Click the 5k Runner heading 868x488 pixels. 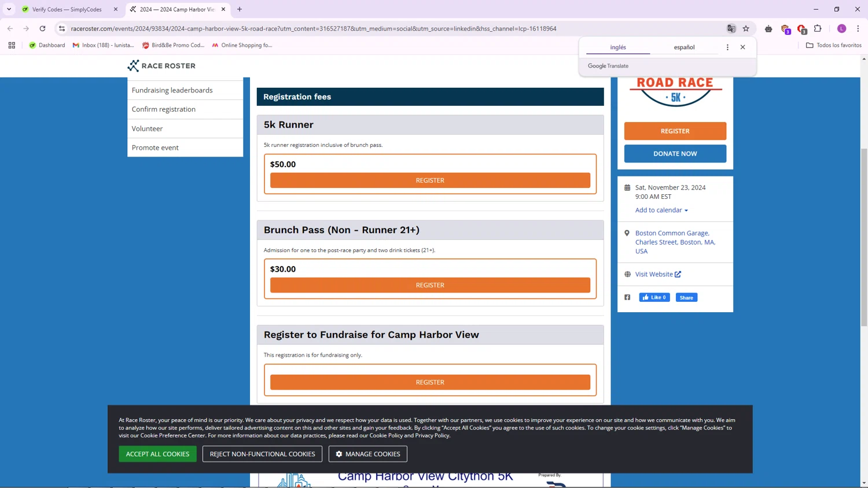point(288,124)
